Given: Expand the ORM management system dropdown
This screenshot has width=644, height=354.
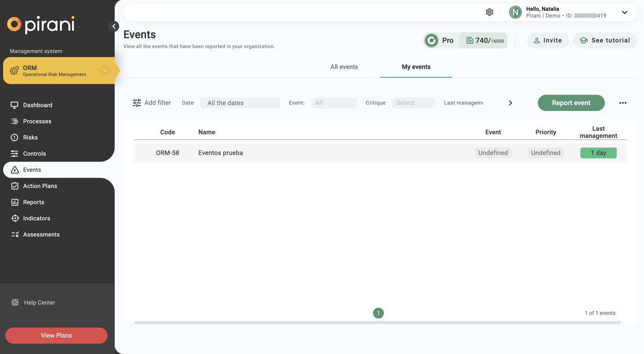Looking at the screenshot, I should [x=104, y=71].
